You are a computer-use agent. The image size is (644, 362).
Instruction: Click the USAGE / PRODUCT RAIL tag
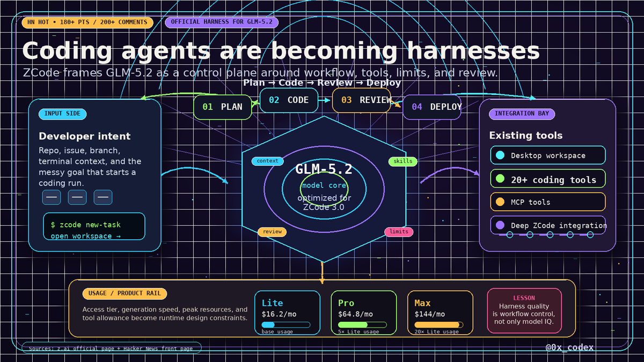coord(125,293)
